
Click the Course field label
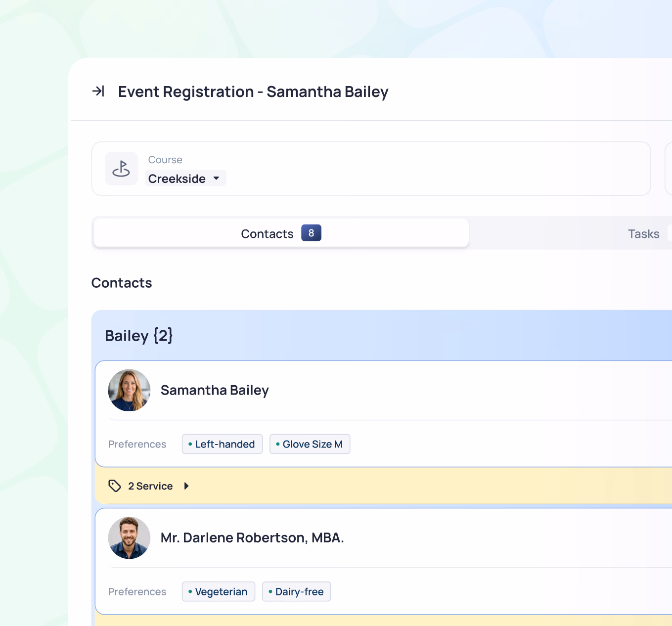pyautogui.click(x=165, y=160)
